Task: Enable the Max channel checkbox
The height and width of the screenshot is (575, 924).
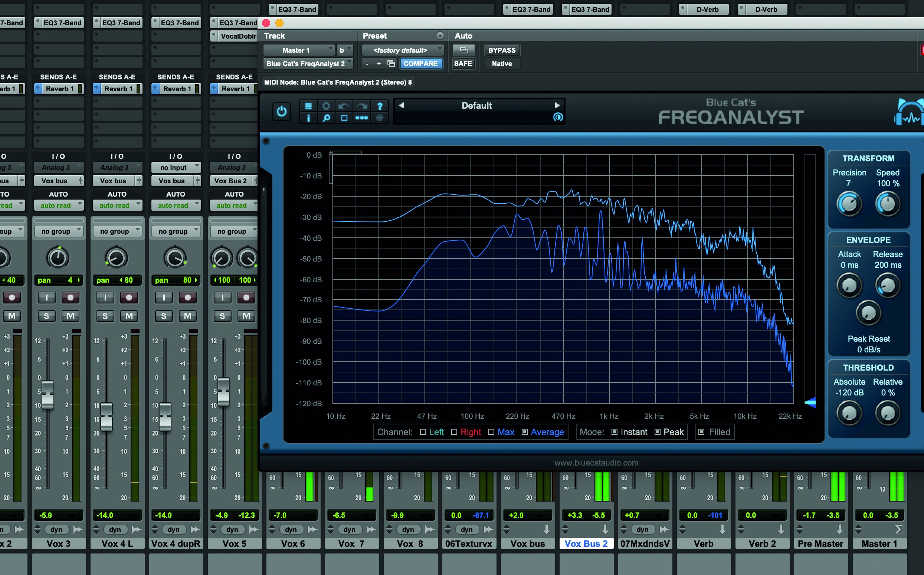Action: [x=491, y=432]
